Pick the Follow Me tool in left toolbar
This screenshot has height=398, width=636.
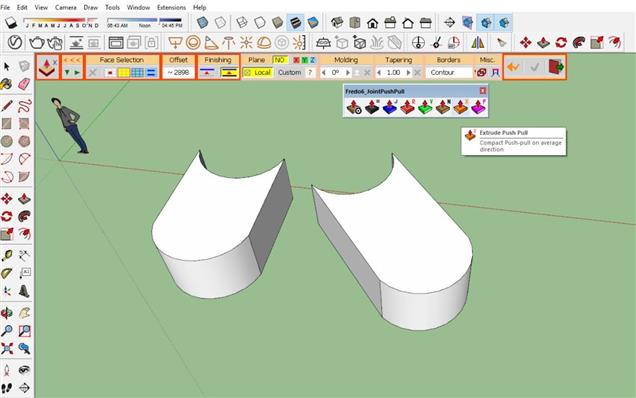[x=24, y=216]
